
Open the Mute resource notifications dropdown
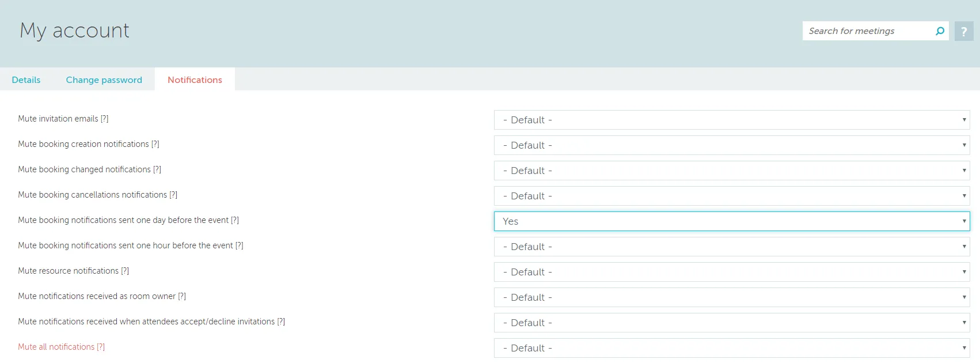[x=731, y=272]
